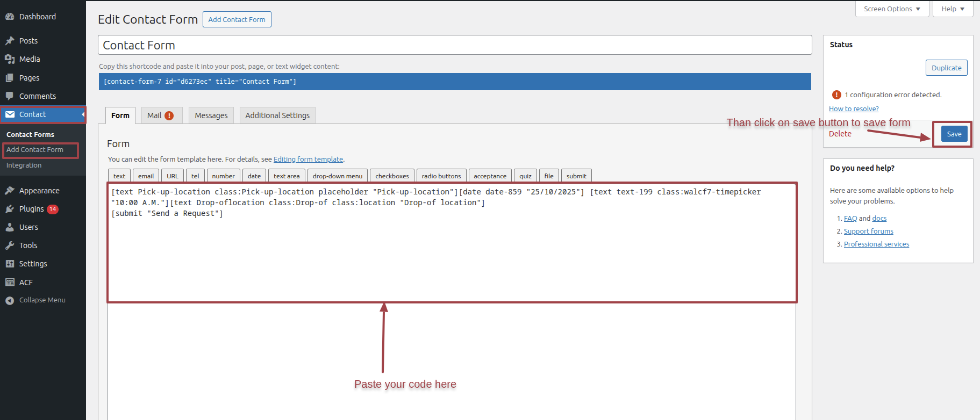Click the Plugins plug icon
This screenshot has width=980, height=420.
click(10, 209)
